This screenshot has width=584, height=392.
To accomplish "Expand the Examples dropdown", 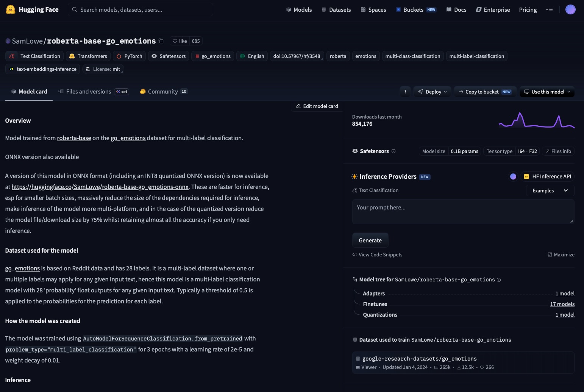I will tap(550, 191).
